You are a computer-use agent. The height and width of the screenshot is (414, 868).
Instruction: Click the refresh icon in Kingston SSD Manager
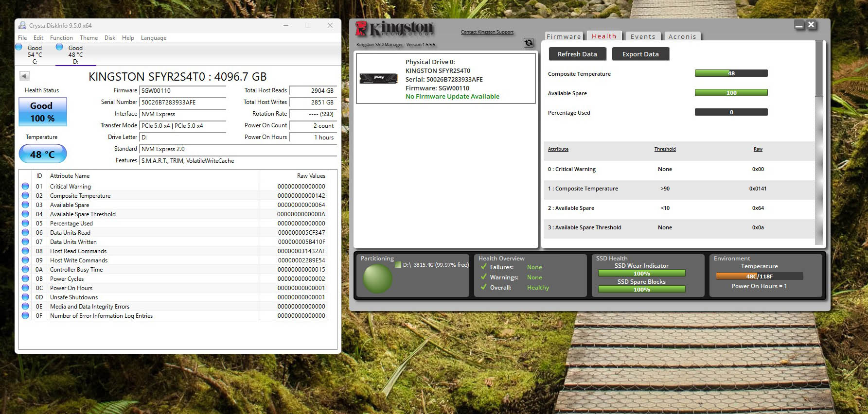coord(529,43)
